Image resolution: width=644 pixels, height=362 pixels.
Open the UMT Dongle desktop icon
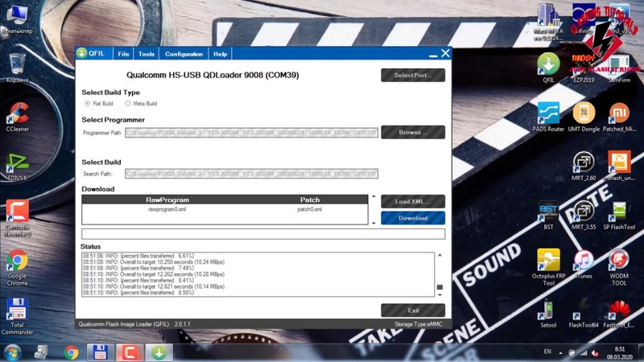pyautogui.click(x=584, y=113)
